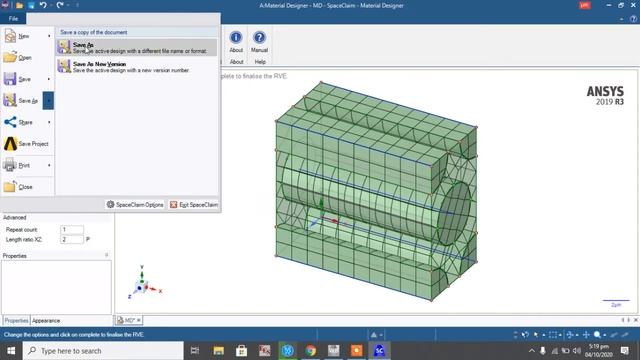
Task: Open the select tool dropdown arrow
Action: pyautogui.click(x=543, y=335)
